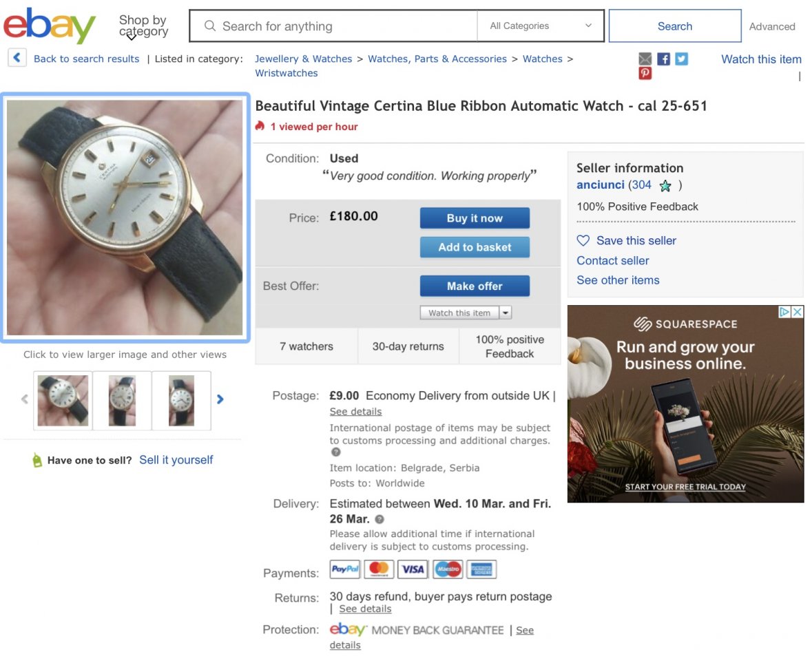The width and height of the screenshot is (810, 672).
Task: Click the back arrow beside search results
Action: [17, 58]
